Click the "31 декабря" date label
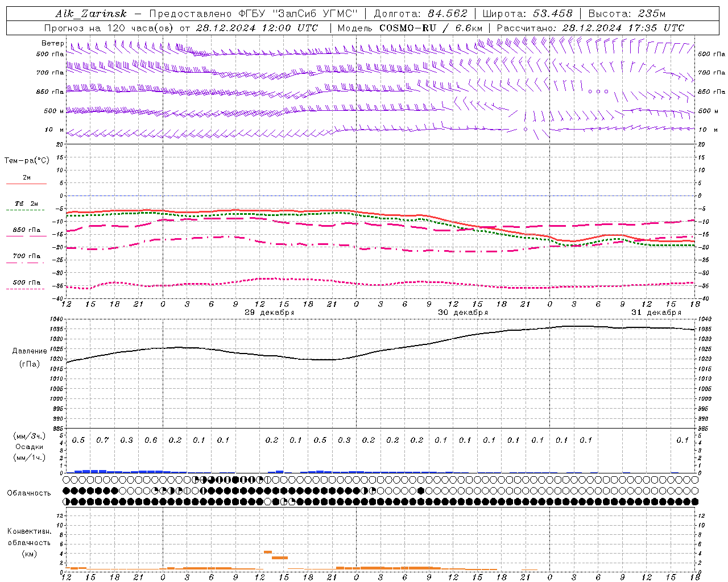 656,313
